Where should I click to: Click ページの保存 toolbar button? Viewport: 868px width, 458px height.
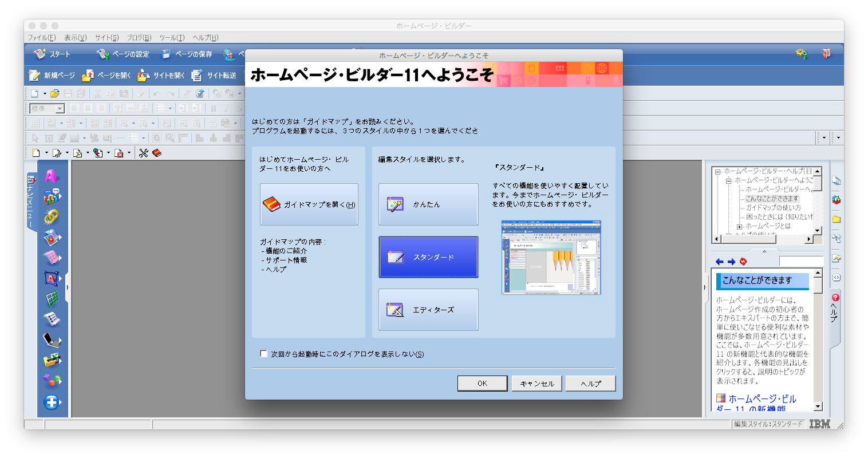coord(187,54)
